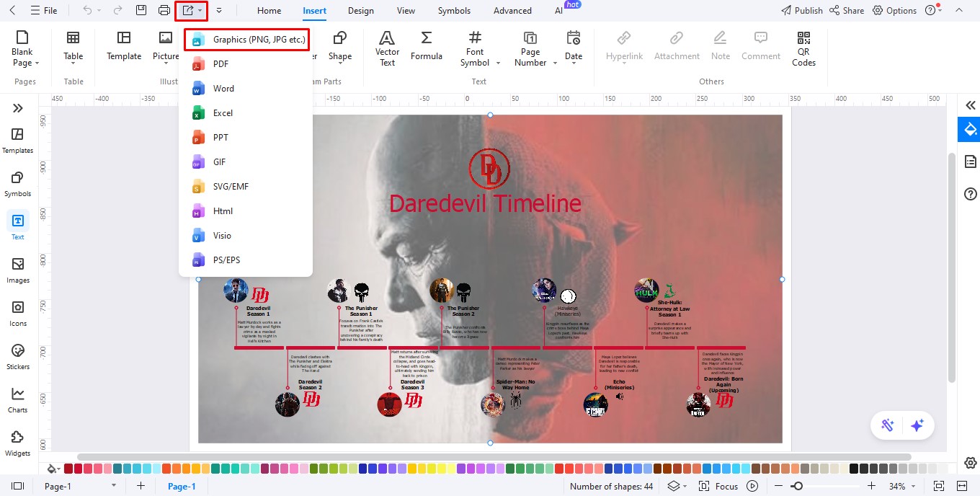
Task: Adjust the zoom slider handle
Action: pos(797,487)
